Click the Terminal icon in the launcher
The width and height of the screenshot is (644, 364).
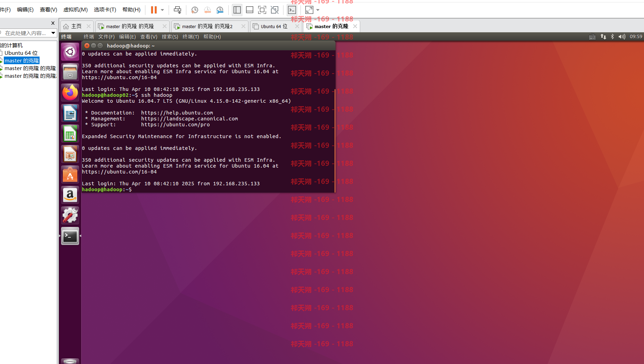coord(70,236)
